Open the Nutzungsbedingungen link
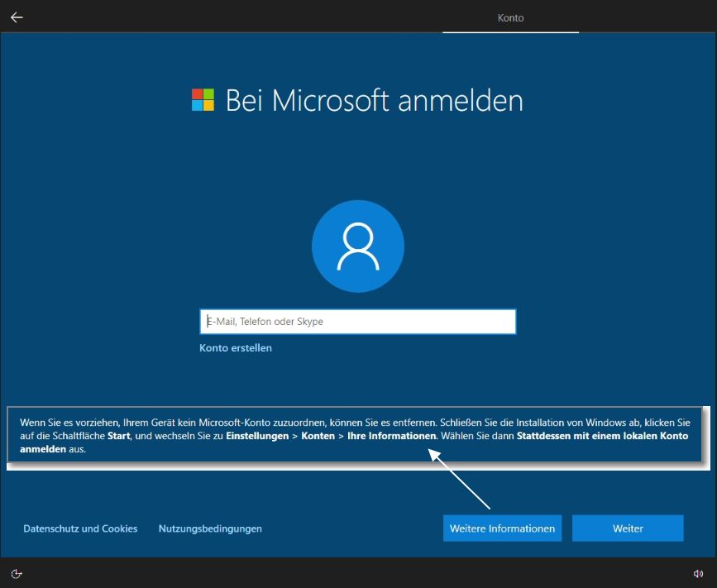The height and width of the screenshot is (588, 717). pos(210,528)
